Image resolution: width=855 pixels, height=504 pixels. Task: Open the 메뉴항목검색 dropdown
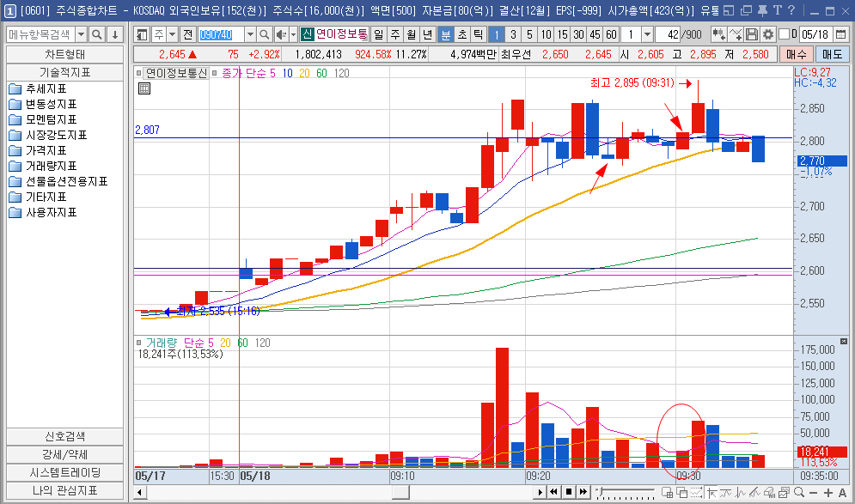(82, 34)
